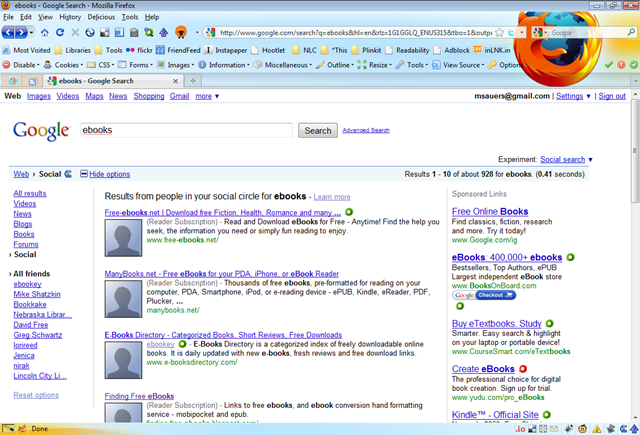
Task: Click the search magnifier in the Google box
Action: (631, 32)
